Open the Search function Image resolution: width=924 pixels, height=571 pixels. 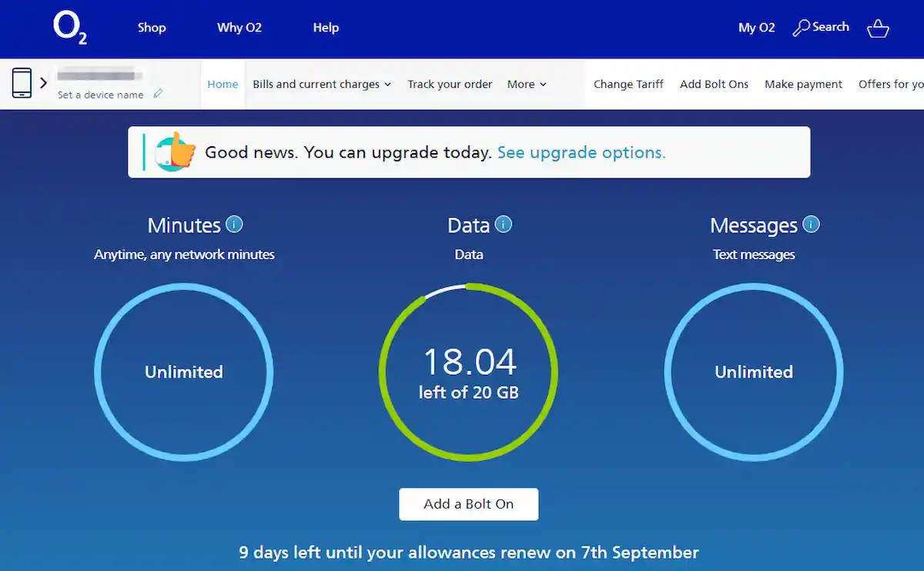click(821, 26)
